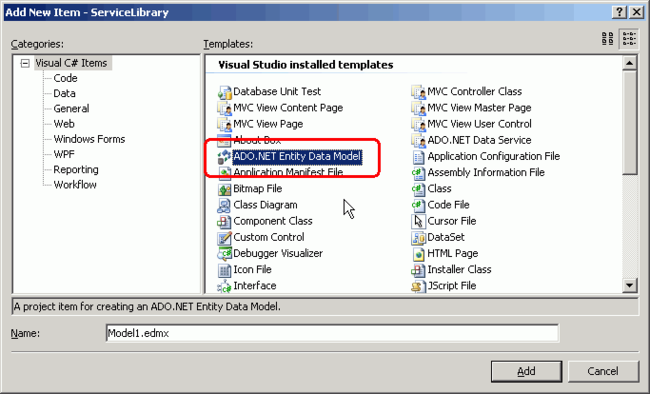Close the Add New Item dialog
The width and height of the screenshot is (650, 394).
tap(637, 12)
